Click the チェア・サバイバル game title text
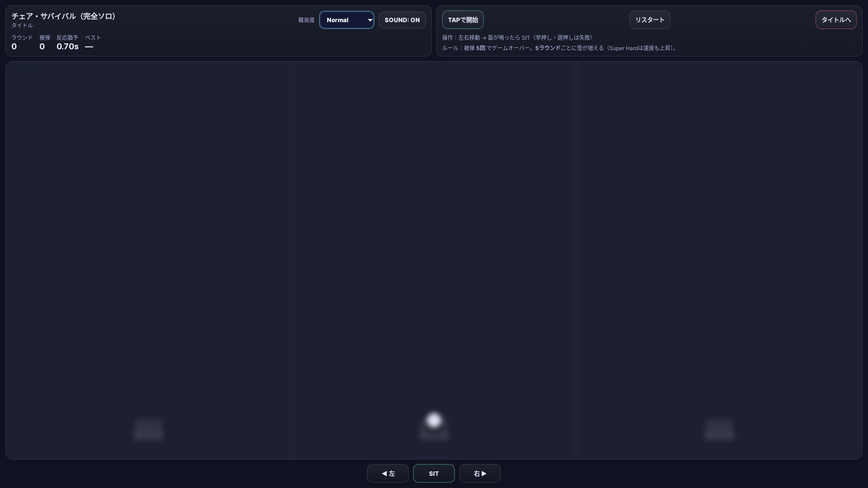Screen dimensions: 868x488 [x=63, y=16]
